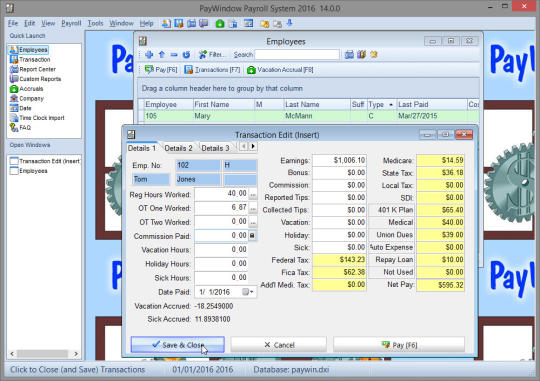Open Accruals from Quick Launch
This screenshot has width=540, height=381.
click(x=27, y=89)
